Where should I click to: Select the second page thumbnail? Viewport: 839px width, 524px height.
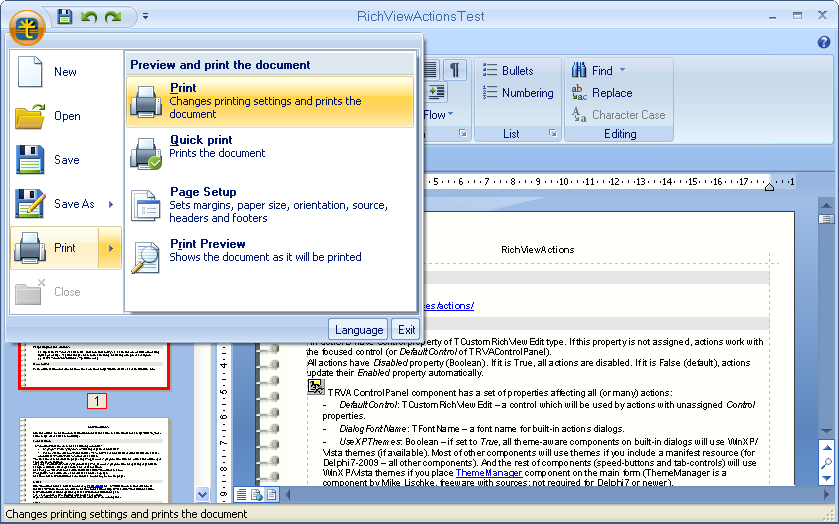[96, 457]
